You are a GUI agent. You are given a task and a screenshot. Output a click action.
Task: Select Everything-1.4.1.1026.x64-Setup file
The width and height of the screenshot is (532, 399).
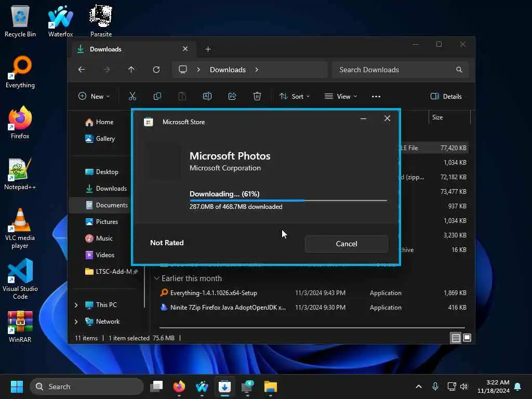pos(214,293)
